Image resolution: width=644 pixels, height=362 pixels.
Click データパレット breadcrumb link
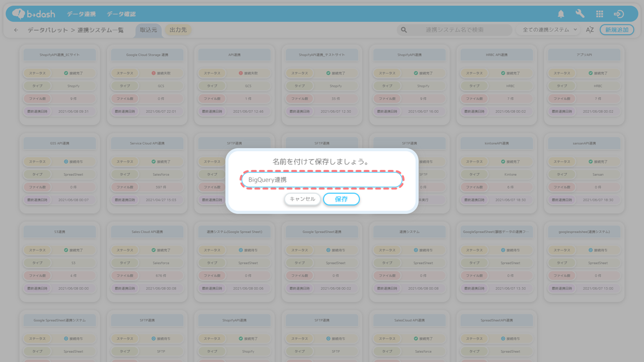47,30
